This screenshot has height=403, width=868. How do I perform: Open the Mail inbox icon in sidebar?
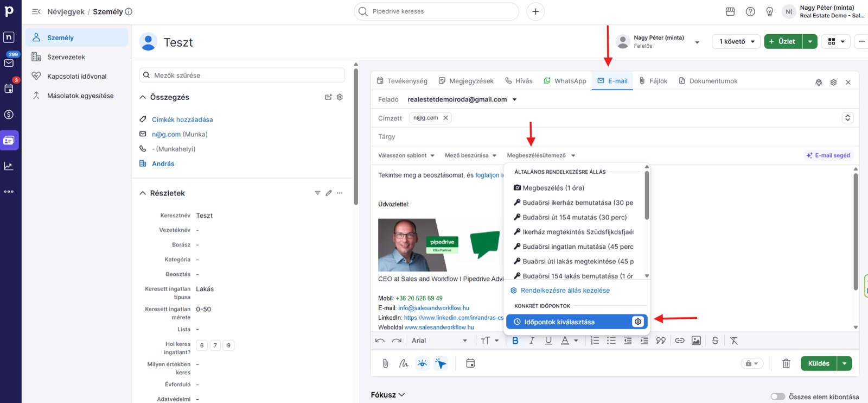[x=9, y=63]
